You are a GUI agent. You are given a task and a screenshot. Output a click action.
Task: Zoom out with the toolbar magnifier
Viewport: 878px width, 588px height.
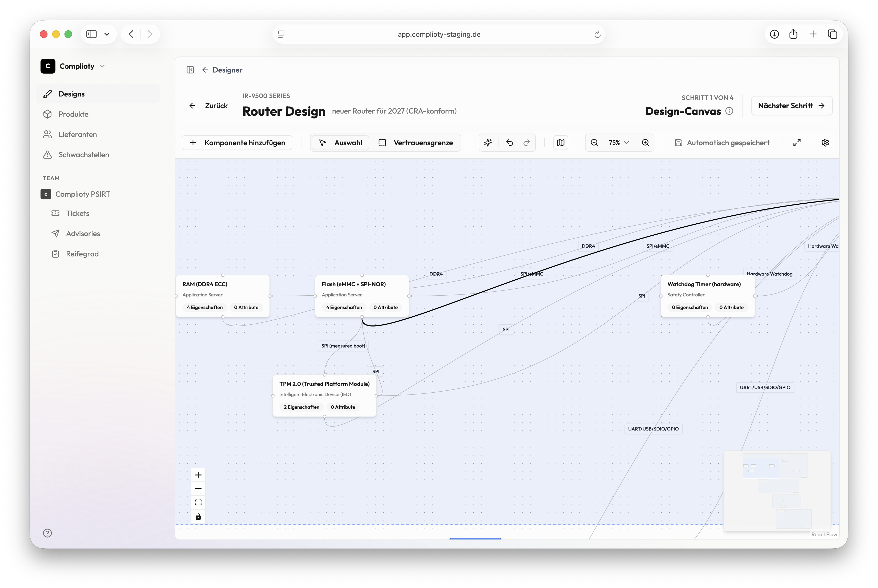tap(594, 143)
